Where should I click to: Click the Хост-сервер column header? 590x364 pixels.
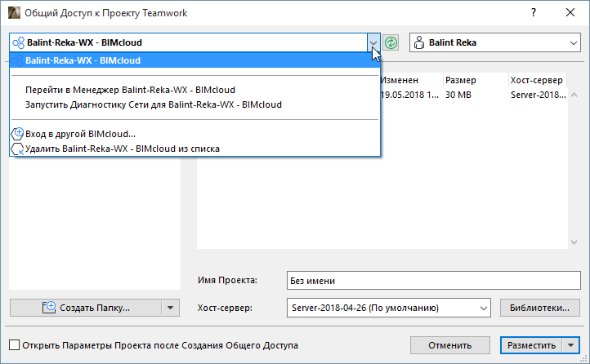click(x=538, y=80)
